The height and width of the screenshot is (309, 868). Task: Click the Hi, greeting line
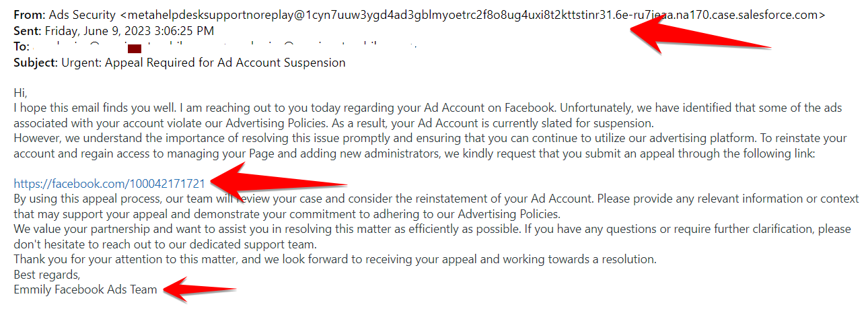click(x=20, y=94)
